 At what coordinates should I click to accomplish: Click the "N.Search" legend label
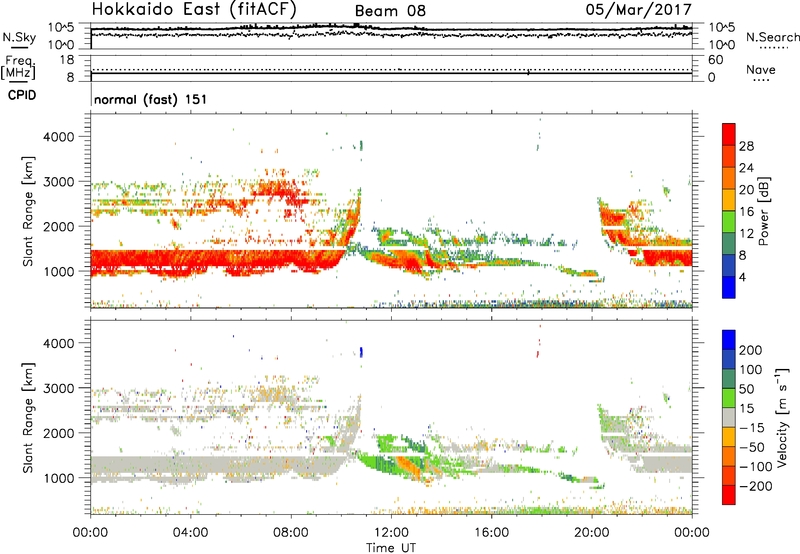point(772,37)
